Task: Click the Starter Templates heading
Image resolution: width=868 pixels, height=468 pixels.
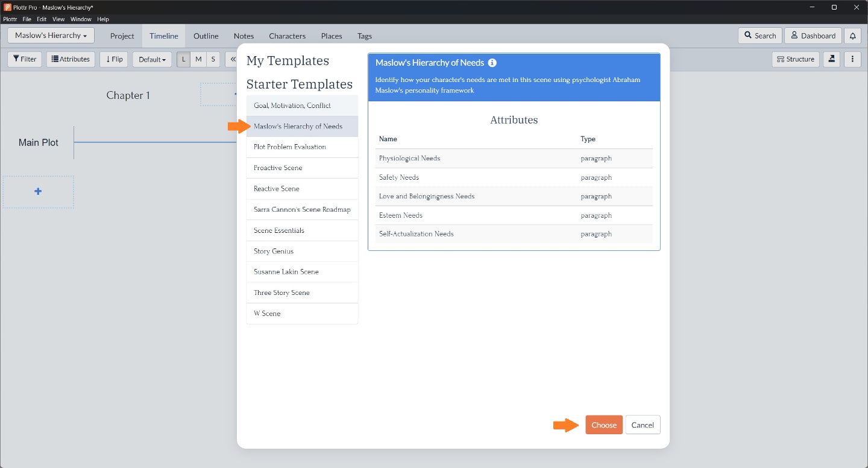Action: click(300, 84)
